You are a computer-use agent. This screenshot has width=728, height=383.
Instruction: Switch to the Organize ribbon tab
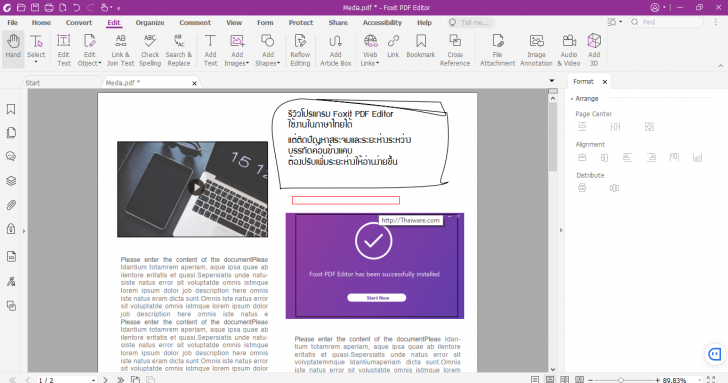click(150, 22)
